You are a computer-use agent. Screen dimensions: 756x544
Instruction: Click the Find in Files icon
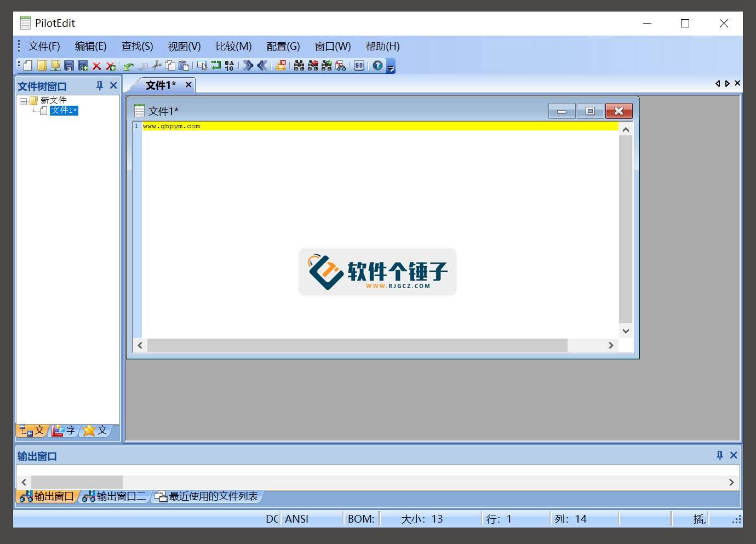pyautogui.click(x=341, y=66)
